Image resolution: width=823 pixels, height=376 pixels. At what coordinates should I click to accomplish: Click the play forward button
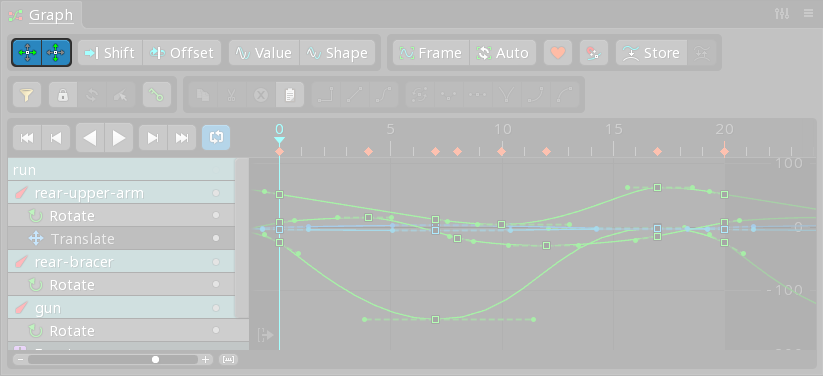pyautogui.click(x=119, y=138)
